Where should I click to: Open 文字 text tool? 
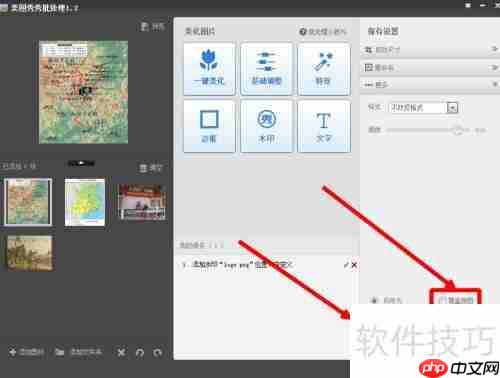(x=324, y=126)
